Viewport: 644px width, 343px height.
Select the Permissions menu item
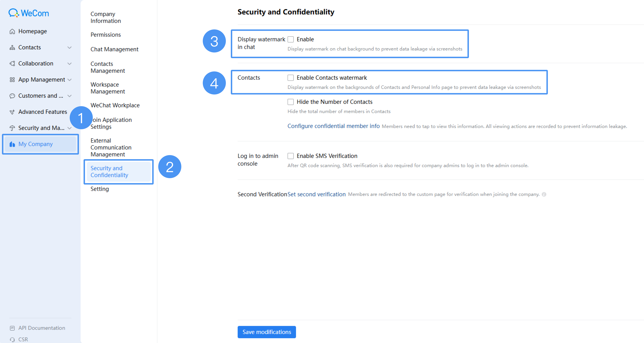(x=105, y=35)
